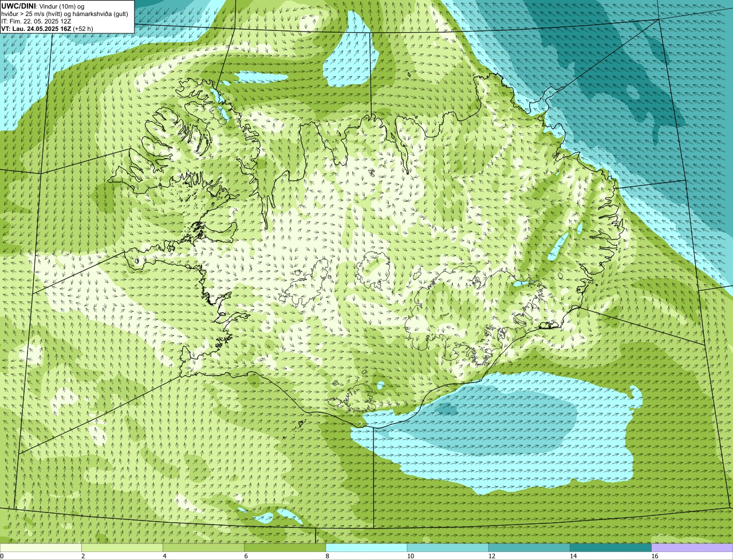Click the turquoise 10–12 m/s legend swatch

[448, 548]
